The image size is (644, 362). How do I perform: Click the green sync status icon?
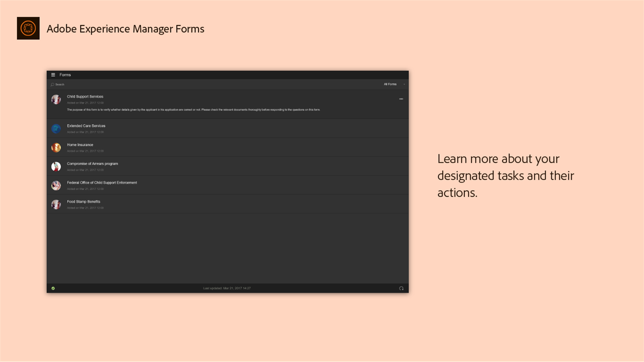[x=53, y=288]
